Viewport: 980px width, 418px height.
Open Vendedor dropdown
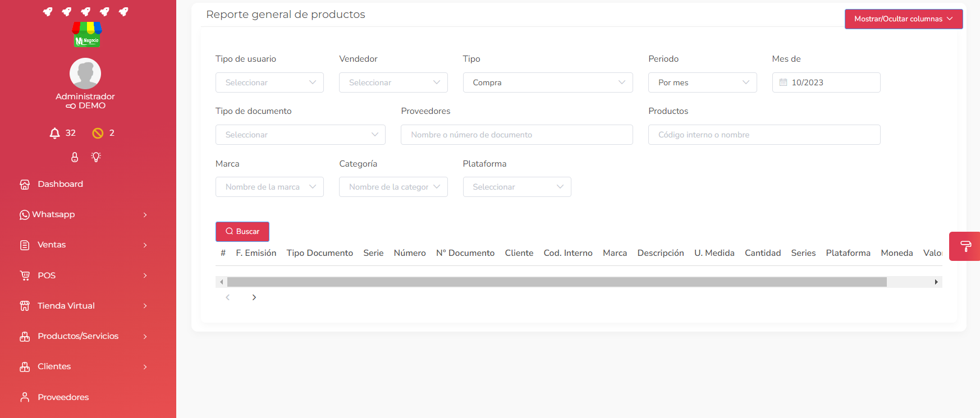393,82
